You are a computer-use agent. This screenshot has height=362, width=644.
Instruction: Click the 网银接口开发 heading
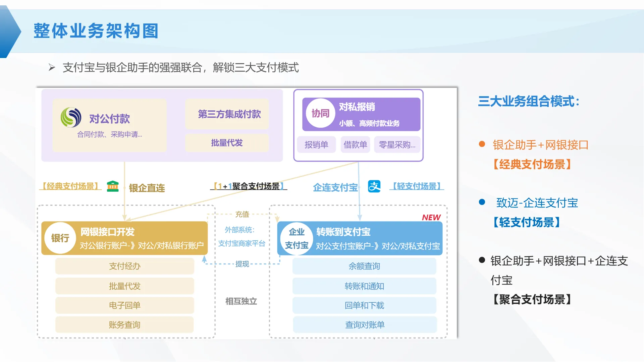pyautogui.click(x=107, y=232)
